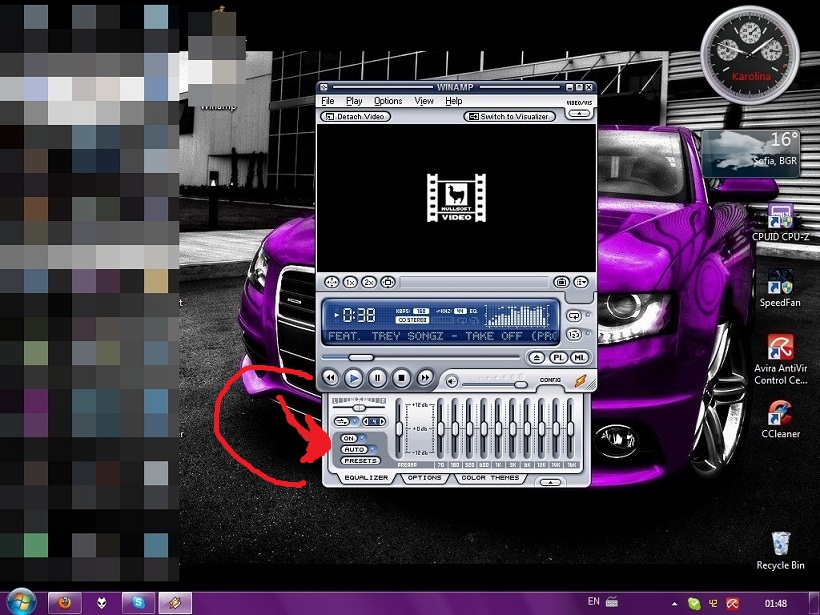820x615 pixels.
Task: Open the View menu
Action: (x=424, y=101)
